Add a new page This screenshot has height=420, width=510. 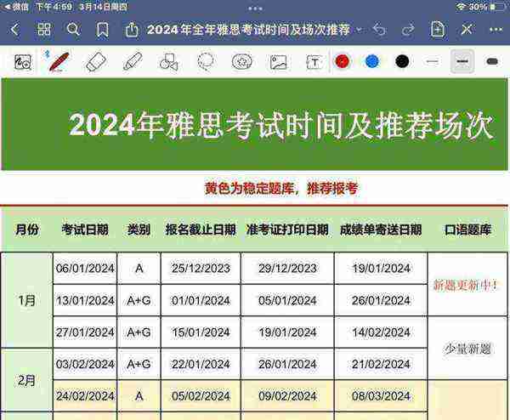click(x=438, y=30)
